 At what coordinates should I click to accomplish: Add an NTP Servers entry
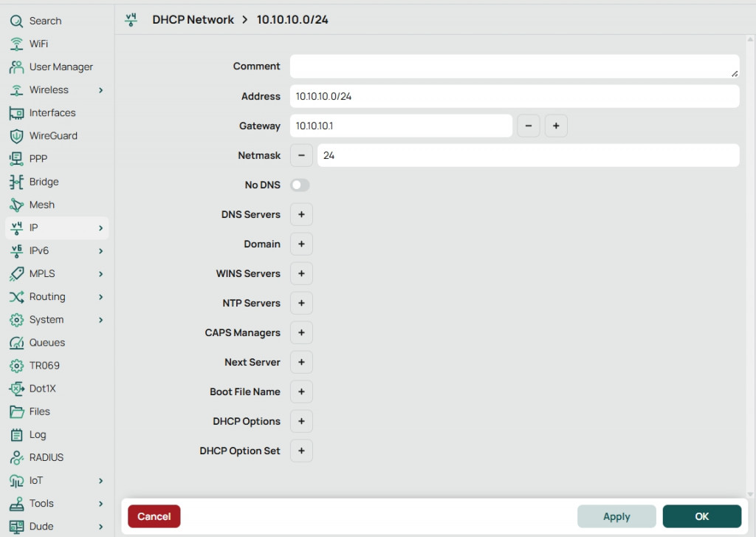tap(301, 303)
